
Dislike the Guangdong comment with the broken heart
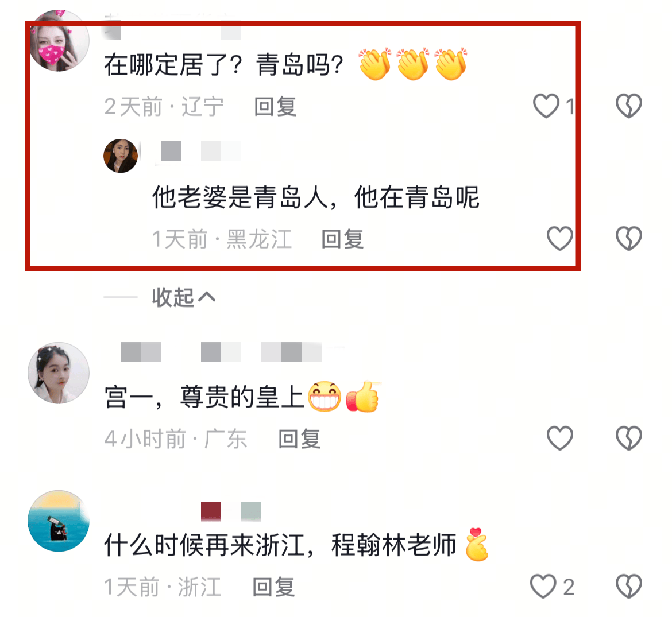coord(629,438)
